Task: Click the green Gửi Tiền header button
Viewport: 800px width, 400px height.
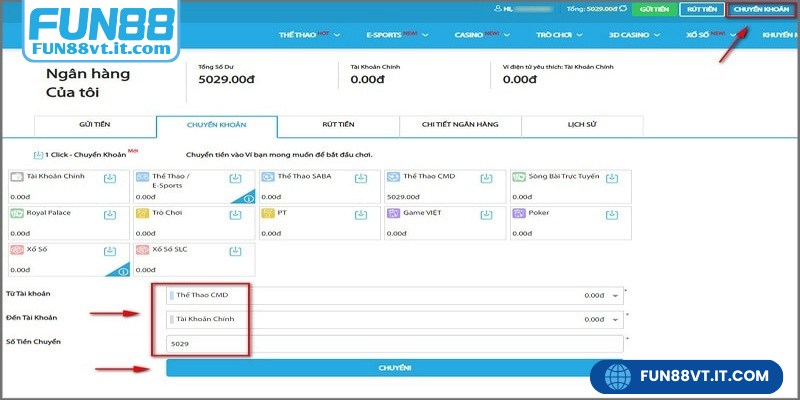Action: coord(654,9)
